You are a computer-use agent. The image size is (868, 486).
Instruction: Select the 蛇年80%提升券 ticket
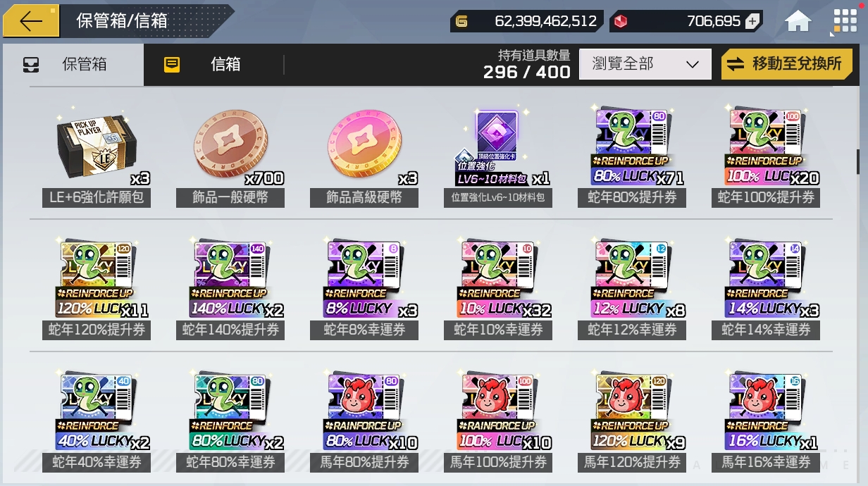tap(632, 154)
